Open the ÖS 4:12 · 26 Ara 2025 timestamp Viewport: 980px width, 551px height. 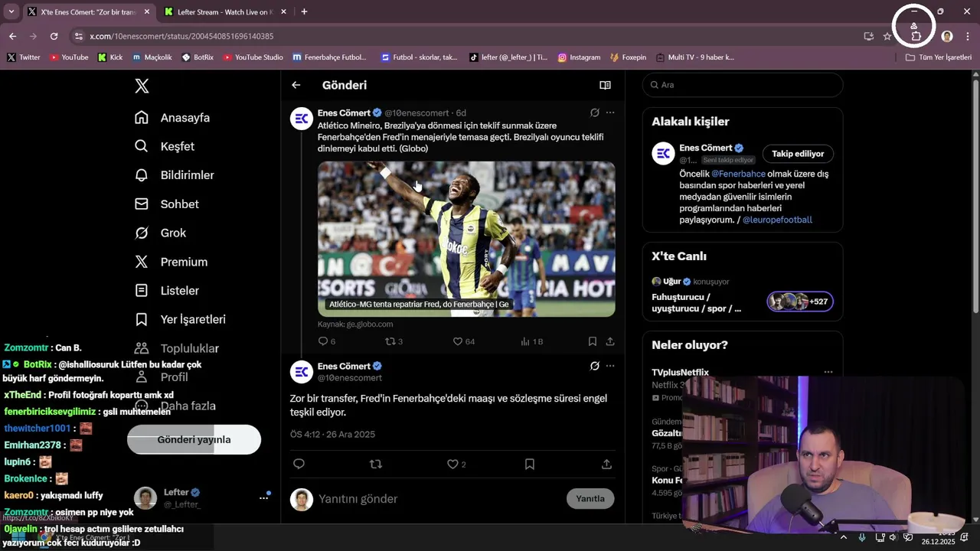[x=332, y=434]
